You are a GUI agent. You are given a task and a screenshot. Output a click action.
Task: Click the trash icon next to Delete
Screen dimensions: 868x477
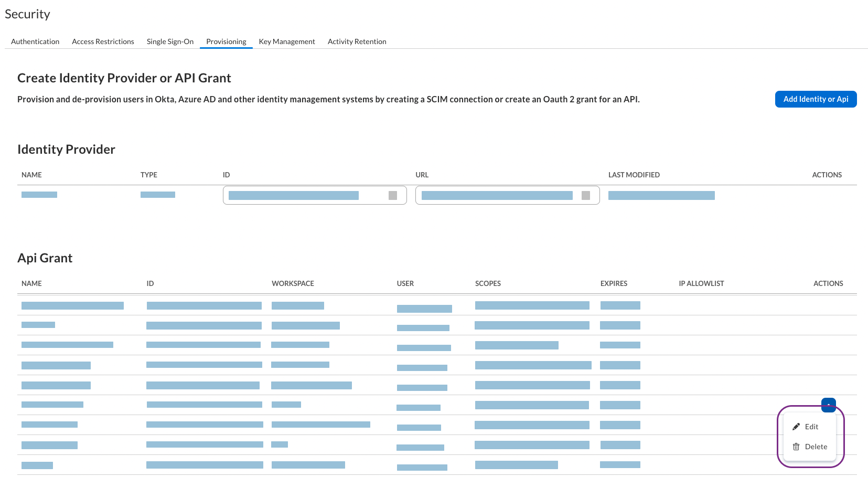(796, 447)
